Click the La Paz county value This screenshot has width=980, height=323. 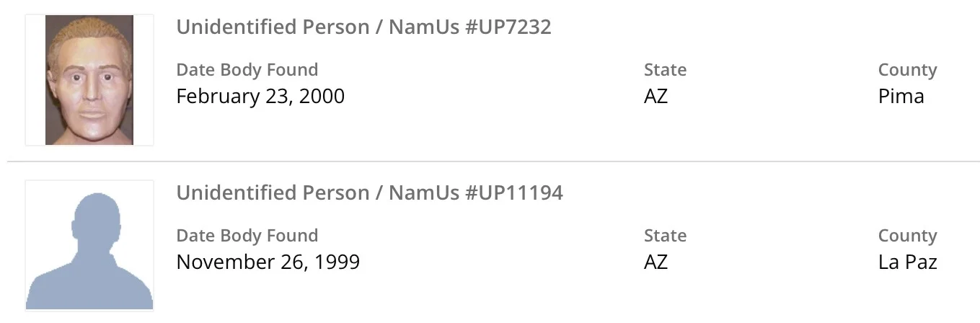(x=907, y=262)
